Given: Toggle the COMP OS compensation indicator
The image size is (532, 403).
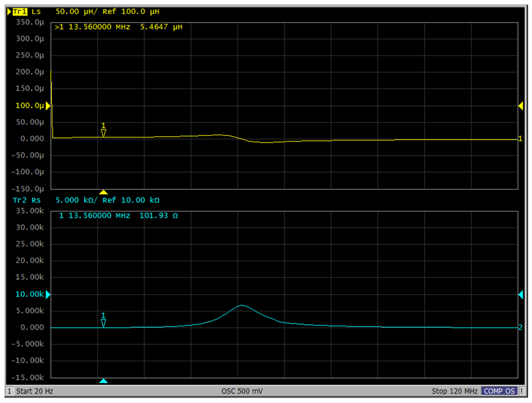Looking at the screenshot, I should point(499,391).
